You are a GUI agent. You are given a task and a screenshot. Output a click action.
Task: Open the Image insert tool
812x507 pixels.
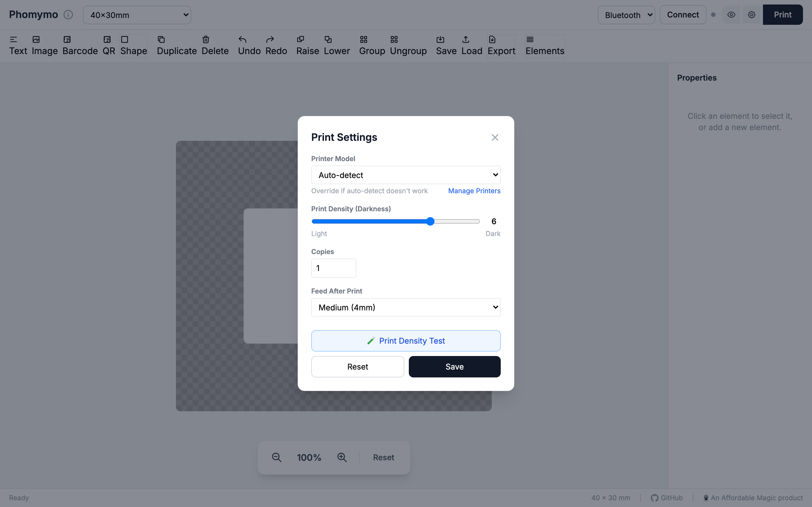pos(45,46)
